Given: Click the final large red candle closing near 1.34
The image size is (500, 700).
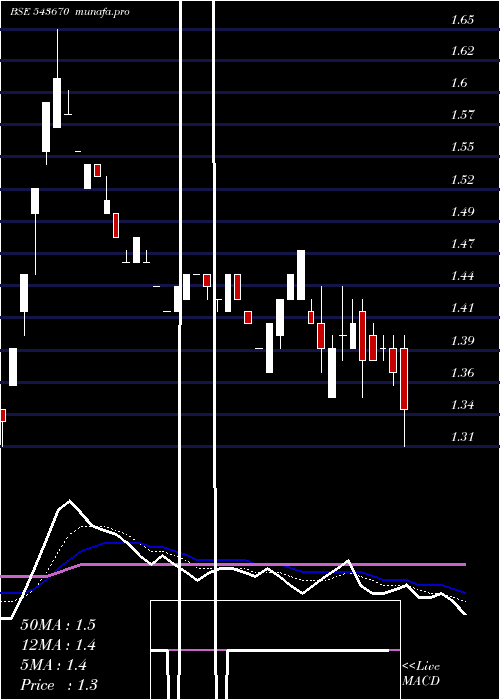Looking at the screenshot, I should pyautogui.click(x=404, y=379).
